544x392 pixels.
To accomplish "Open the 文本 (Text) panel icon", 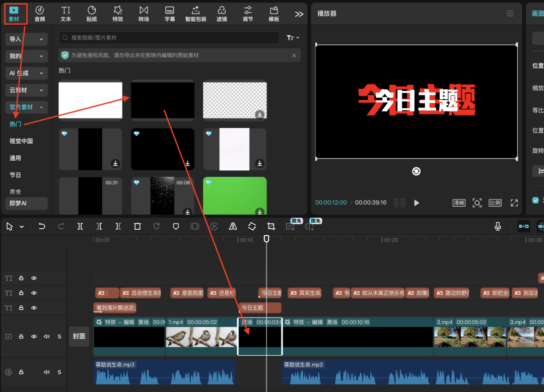I will (65, 14).
